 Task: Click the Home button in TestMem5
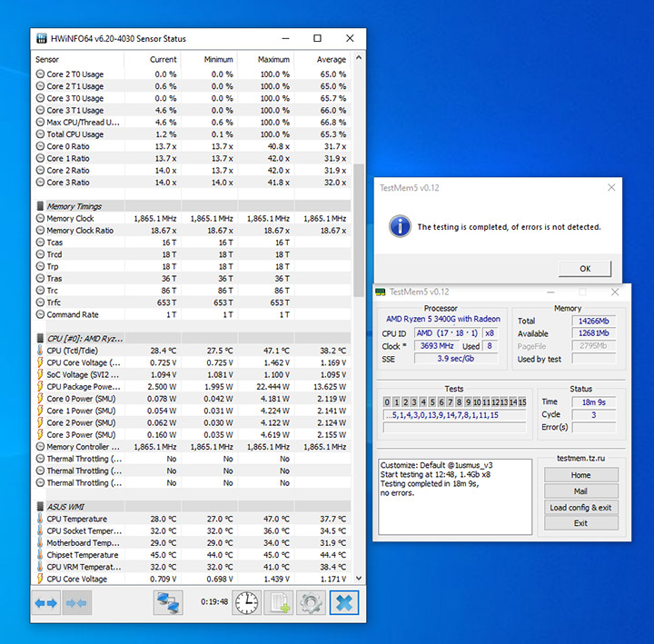coord(580,475)
